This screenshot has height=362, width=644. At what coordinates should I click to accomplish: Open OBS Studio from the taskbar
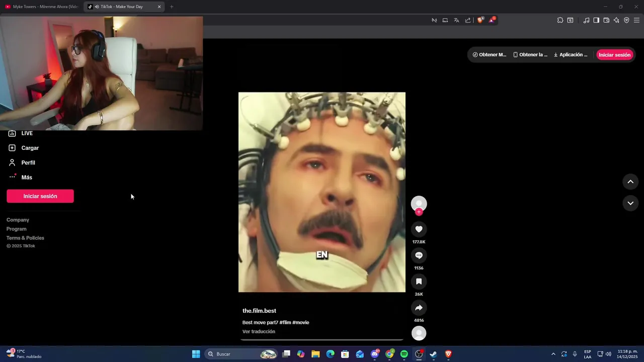[419, 354]
